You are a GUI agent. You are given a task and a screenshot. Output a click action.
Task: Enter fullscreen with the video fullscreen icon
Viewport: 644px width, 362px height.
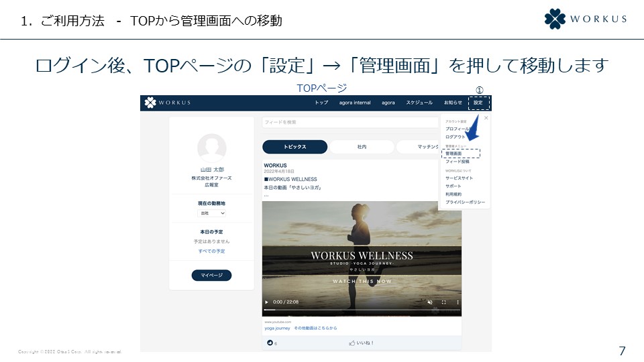[443, 302]
